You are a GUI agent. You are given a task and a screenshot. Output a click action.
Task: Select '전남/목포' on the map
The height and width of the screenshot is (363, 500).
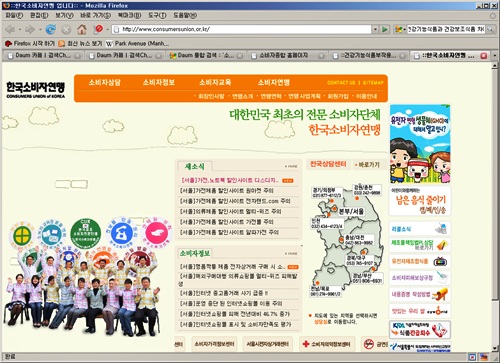(326, 291)
